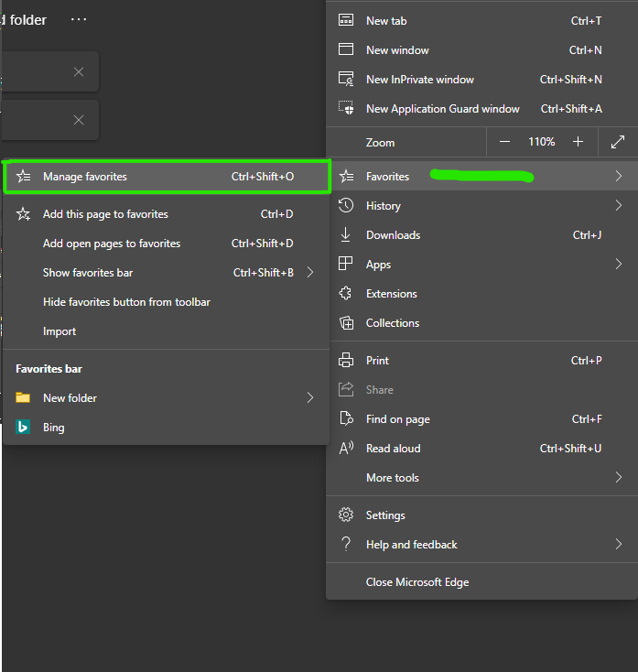The image size is (638, 672).
Task: Select Find on page entry
Action: click(481, 418)
